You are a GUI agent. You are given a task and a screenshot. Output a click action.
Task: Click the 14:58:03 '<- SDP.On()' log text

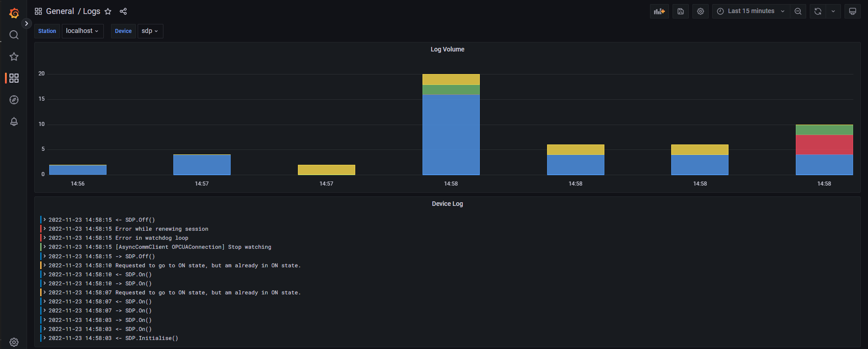click(x=134, y=329)
